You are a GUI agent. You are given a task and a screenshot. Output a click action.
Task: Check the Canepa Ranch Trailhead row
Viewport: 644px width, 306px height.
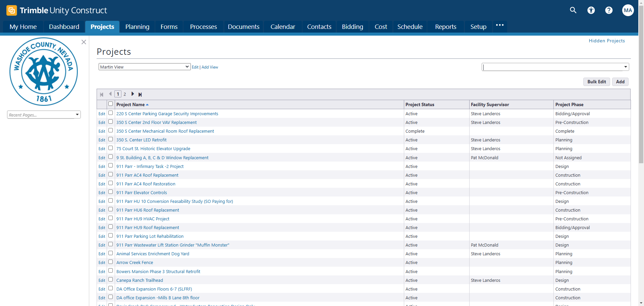click(110, 279)
